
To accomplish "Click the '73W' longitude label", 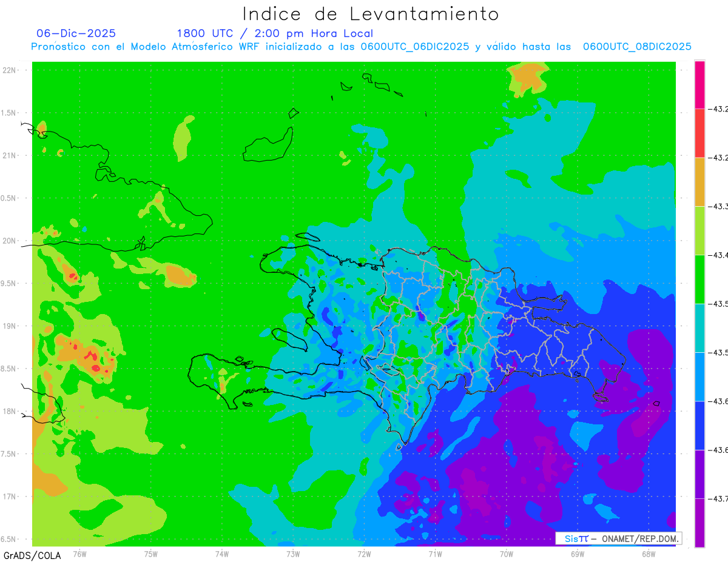I will click(293, 554).
